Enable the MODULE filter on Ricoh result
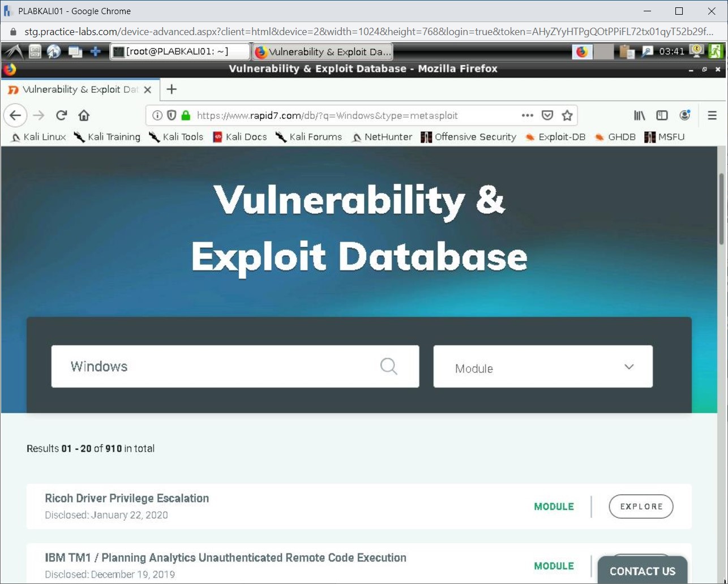The width and height of the screenshot is (728, 584). click(553, 506)
